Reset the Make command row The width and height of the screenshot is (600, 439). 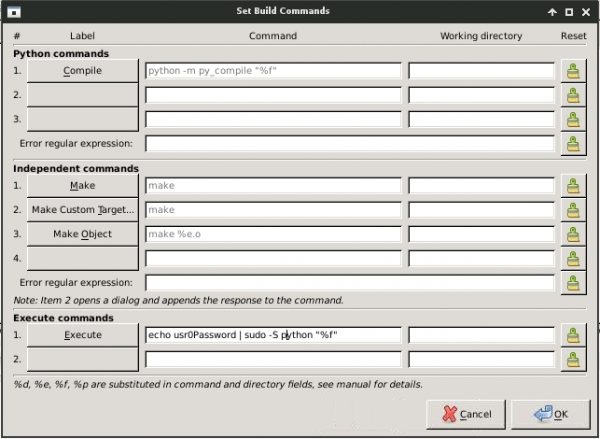click(573, 186)
